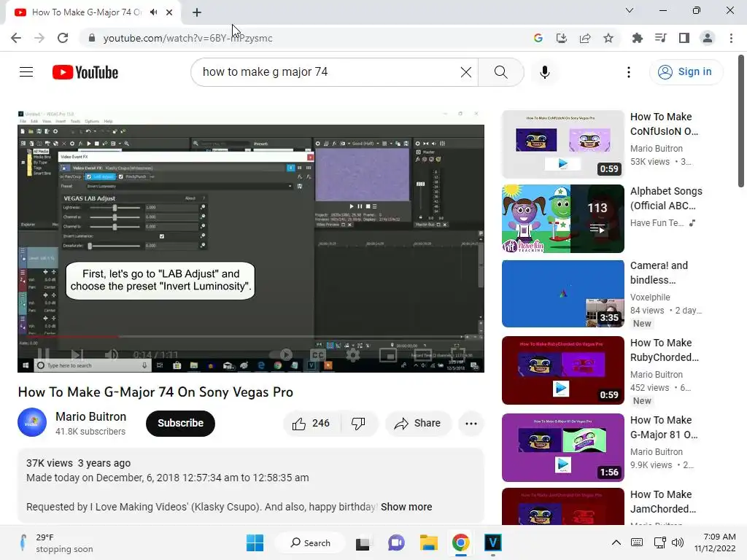Open more actions ellipsis below video

(x=471, y=424)
